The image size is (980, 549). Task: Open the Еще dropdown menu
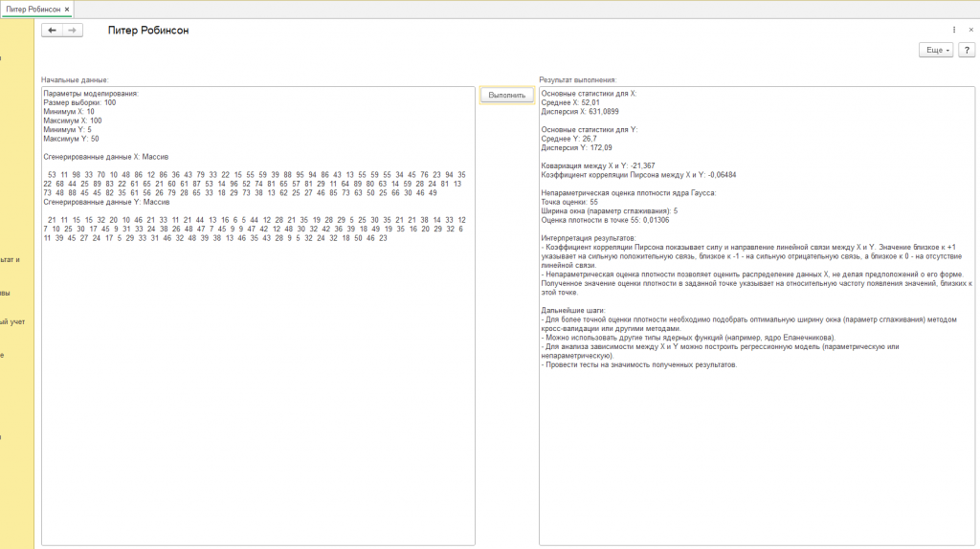pos(936,50)
